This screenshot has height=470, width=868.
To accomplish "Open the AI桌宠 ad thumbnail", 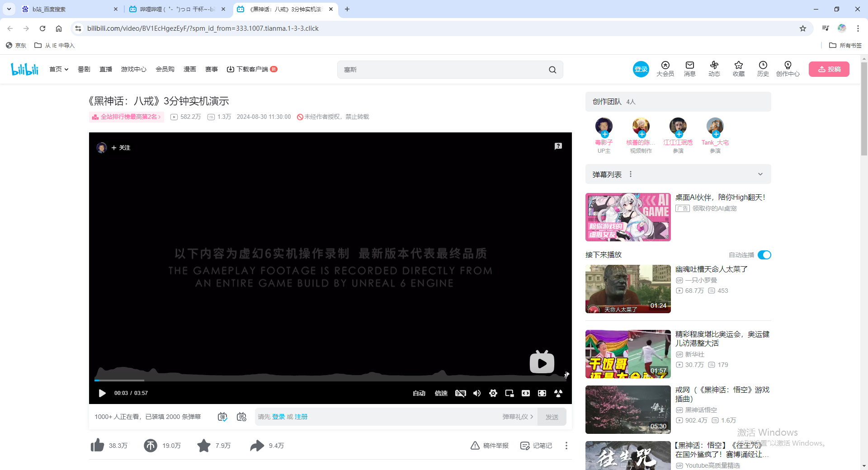I will pos(628,217).
